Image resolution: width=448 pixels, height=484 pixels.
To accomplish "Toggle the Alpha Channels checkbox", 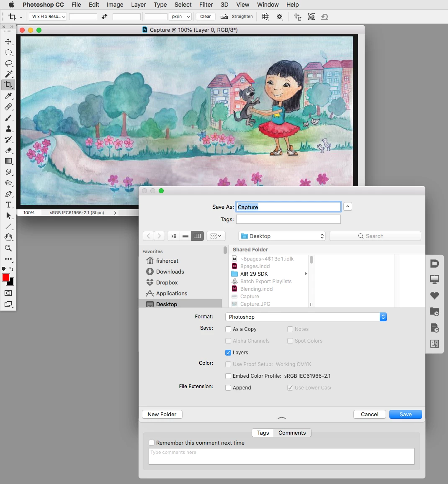I will pyautogui.click(x=228, y=341).
